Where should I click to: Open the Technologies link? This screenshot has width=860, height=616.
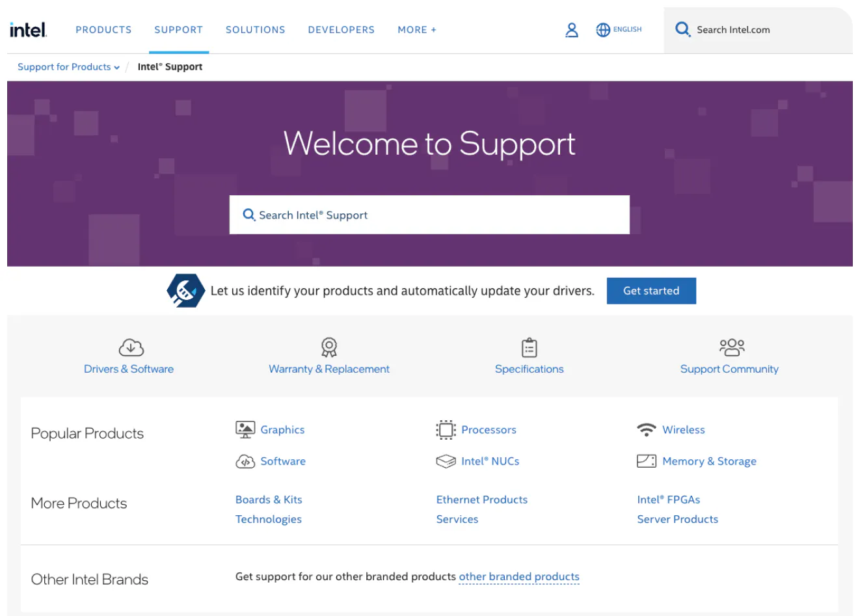269,519
